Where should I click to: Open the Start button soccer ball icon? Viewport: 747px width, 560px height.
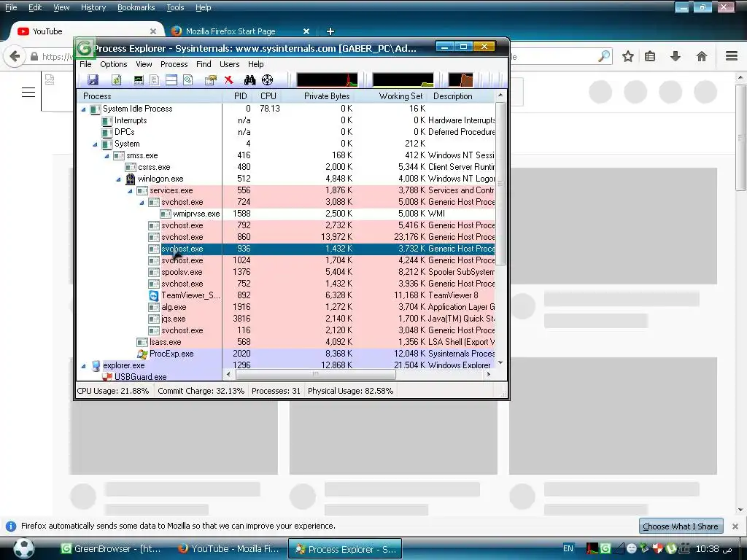(23, 548)
